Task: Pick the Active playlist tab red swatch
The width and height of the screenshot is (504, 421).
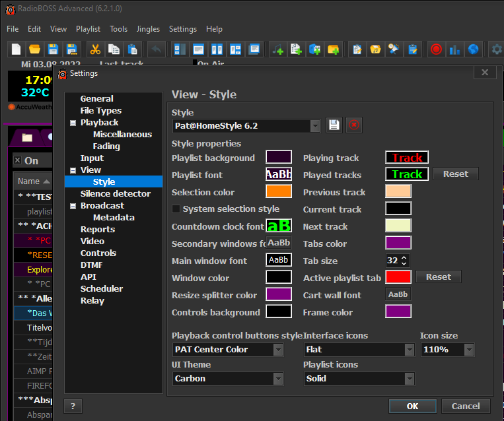Action: coord(398,276)
